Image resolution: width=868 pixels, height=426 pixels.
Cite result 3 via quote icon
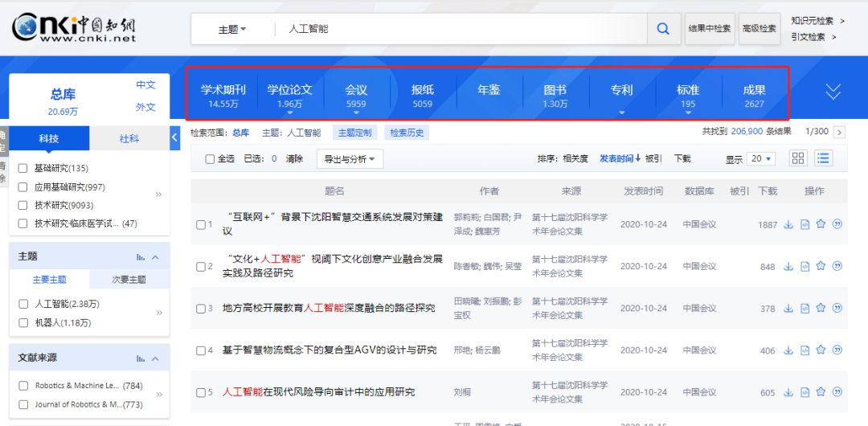click(837, 308)
